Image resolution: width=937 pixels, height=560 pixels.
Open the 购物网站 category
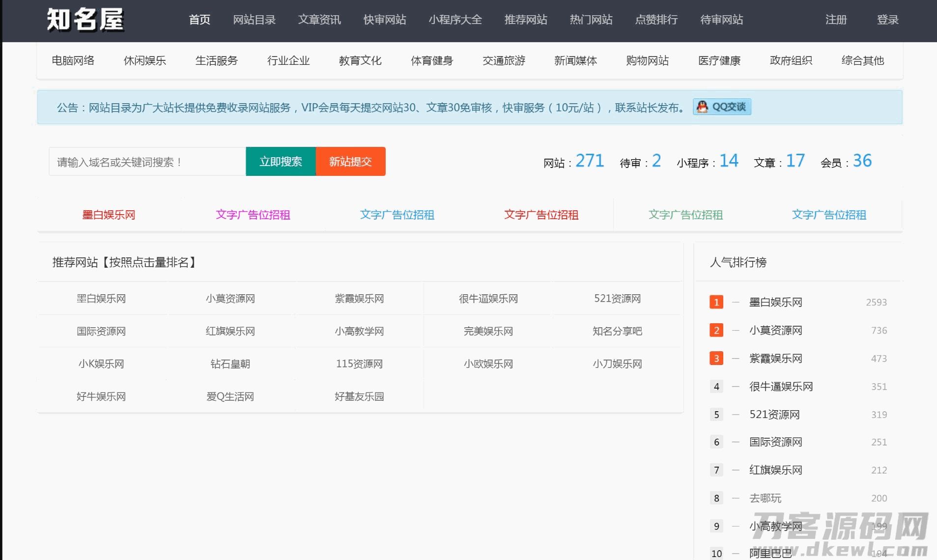point(647,60)
